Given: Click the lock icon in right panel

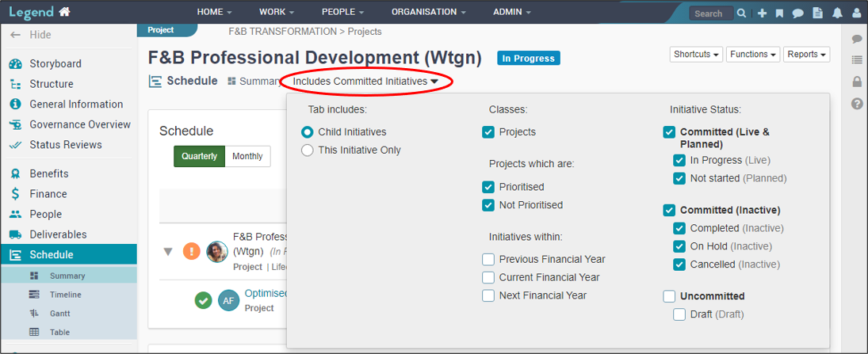Looking at the screenshot, I should pos(857,82).
